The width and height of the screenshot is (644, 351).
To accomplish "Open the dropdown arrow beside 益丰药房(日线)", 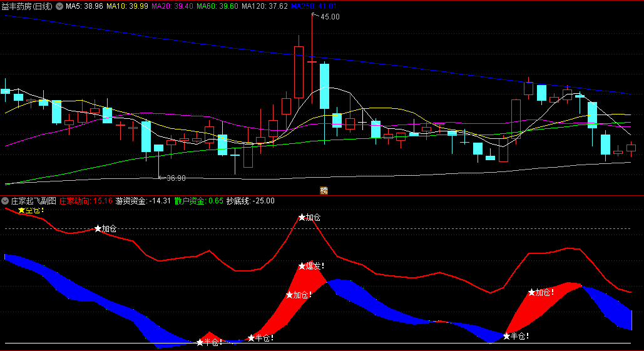I will (x=59, y=6).
